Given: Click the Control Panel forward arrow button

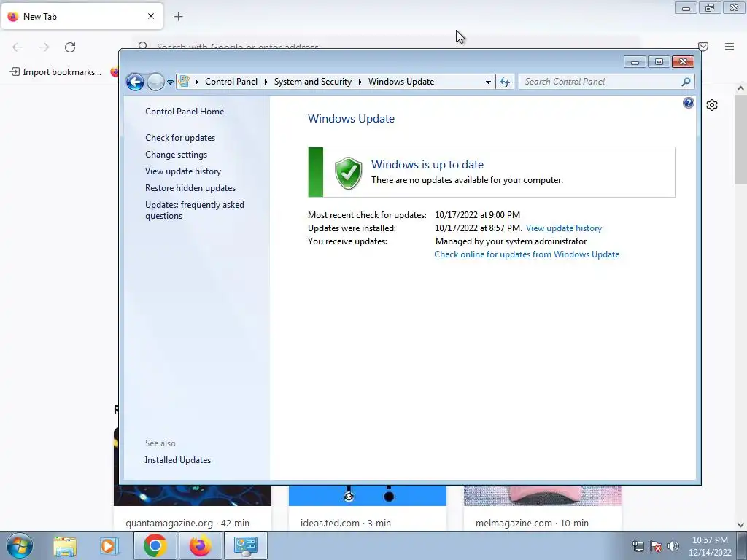Looking at the screenshot, I should coord(155,82).
